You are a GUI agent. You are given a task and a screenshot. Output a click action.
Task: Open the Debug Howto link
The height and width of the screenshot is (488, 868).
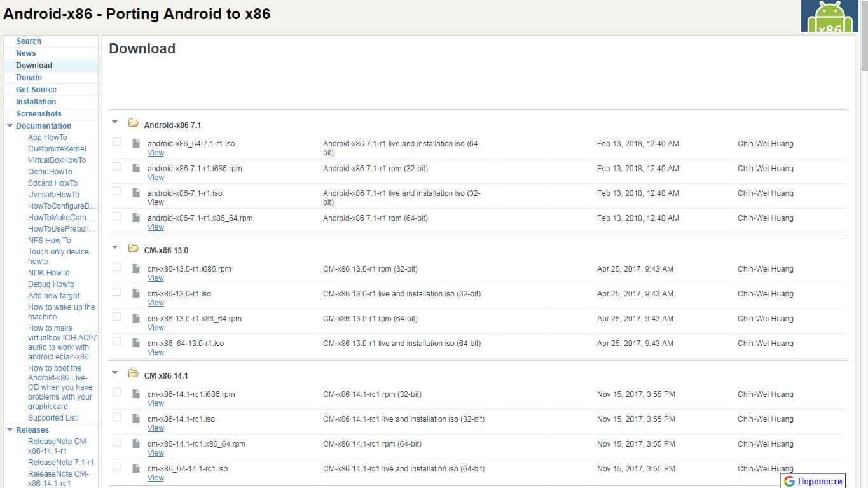tap(51, 284)
